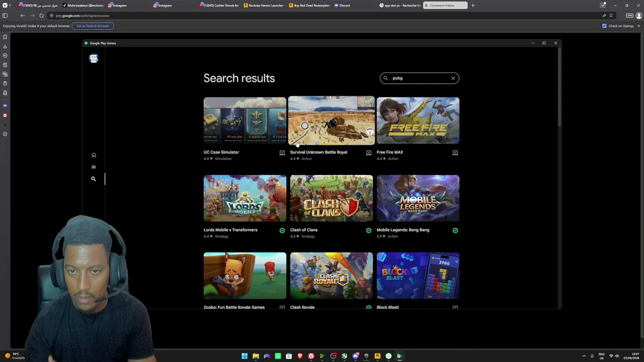Open the Lords Mobile game thumbnail

(245, 198)
